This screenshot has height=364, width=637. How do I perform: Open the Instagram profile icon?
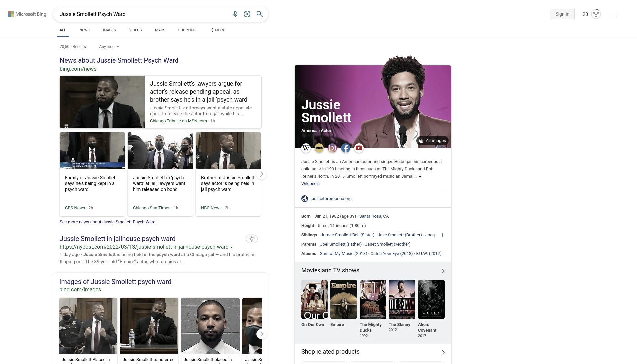[332, 148]
